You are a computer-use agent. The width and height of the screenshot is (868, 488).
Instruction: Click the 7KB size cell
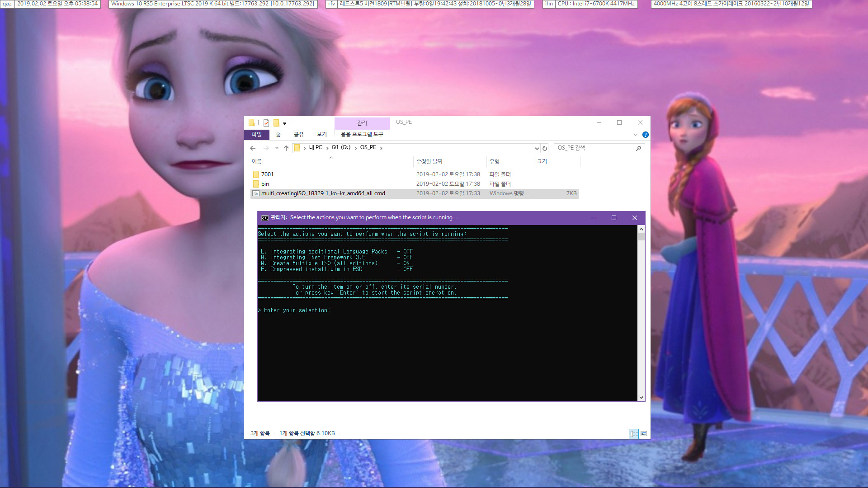click(571, 193)
